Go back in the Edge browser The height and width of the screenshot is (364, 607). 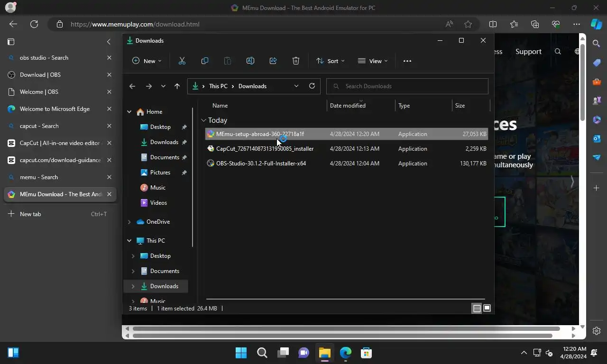(13, 24)
